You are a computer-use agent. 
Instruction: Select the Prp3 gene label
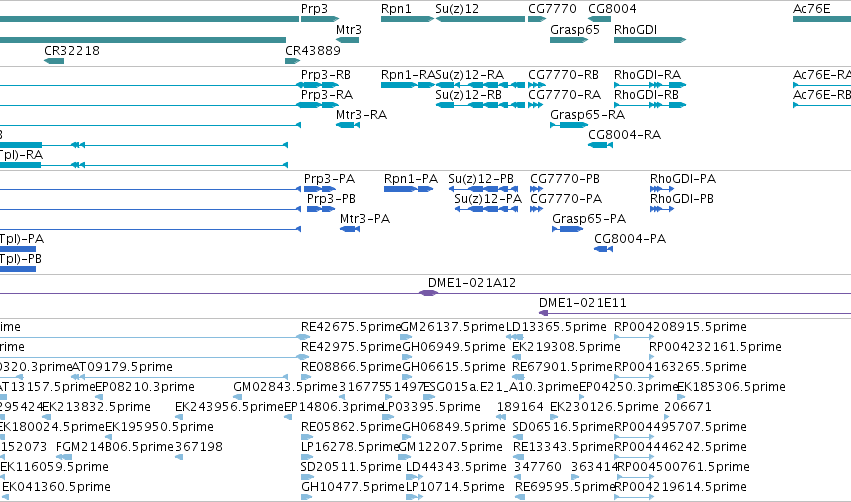click(x=314, y=9)
